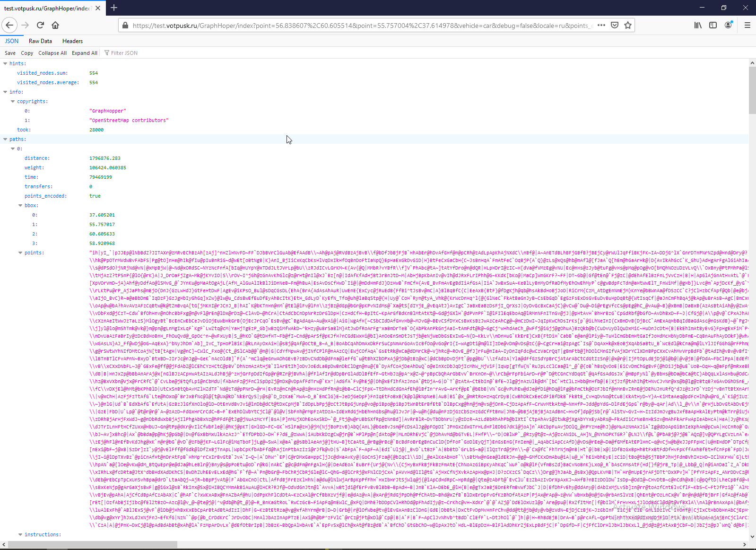Screen dimensions: 756x550
Task: Collapse All JSON nodes
Action: click(x=52, y=53)
